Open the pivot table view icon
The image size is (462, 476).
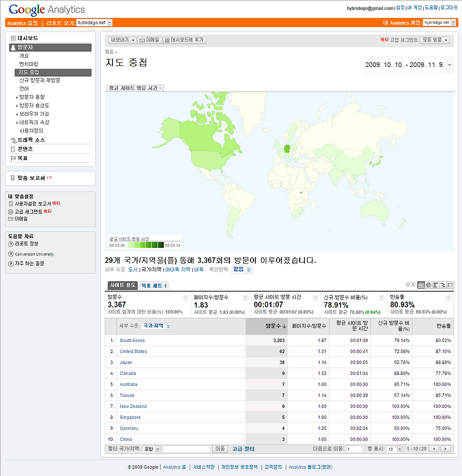pos(451,284)
